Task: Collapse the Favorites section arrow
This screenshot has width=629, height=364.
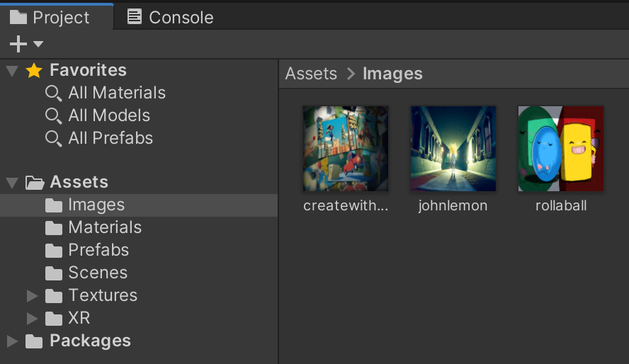Action: [12, 70]
